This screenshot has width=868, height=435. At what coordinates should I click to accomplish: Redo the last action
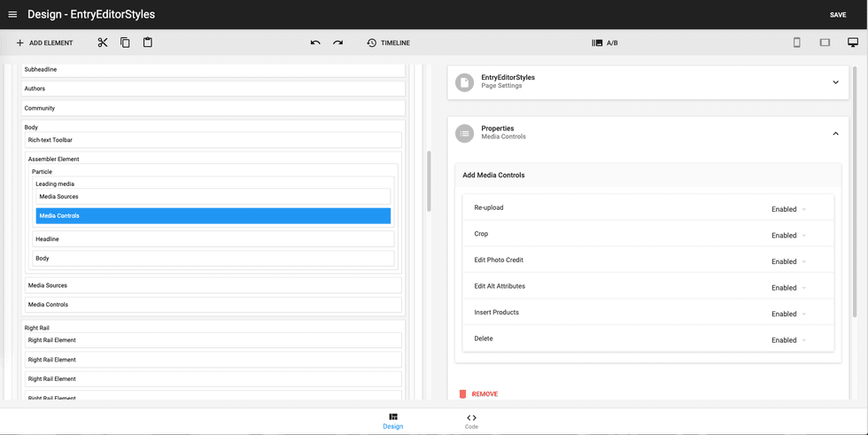338,43
